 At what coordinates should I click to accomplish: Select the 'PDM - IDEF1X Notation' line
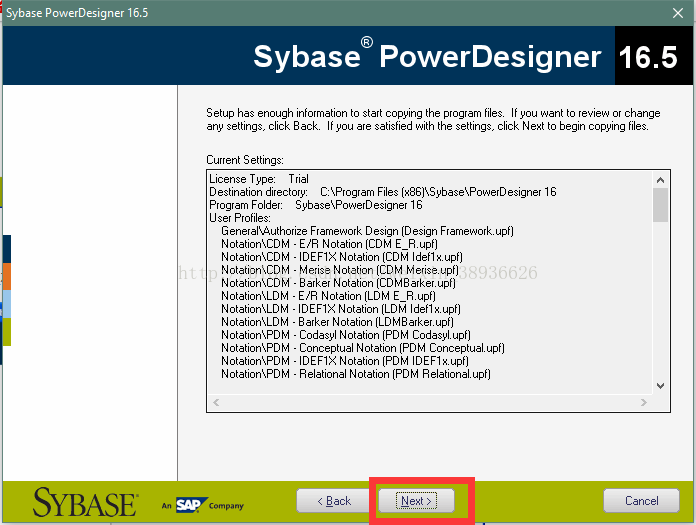click(x=345, y=360)
